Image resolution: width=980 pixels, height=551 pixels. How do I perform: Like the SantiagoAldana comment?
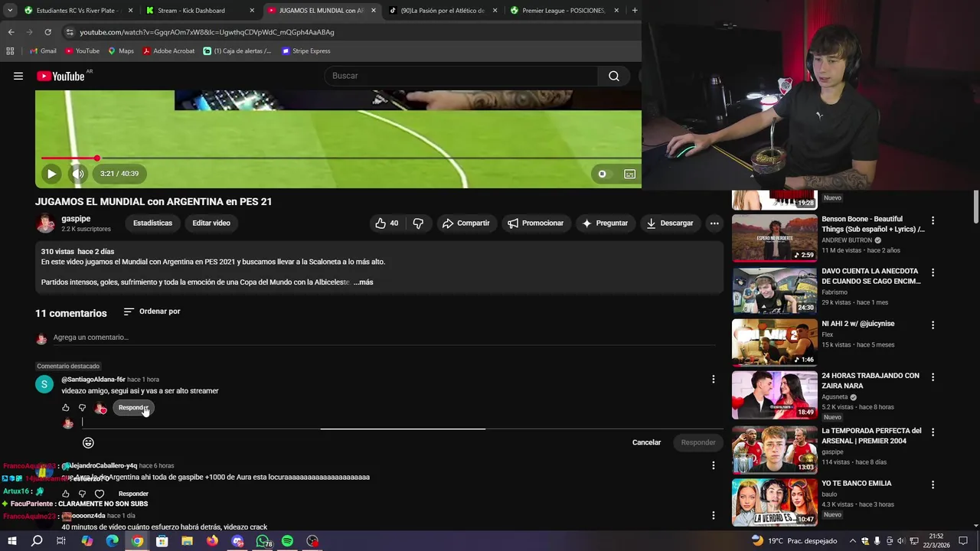pyautogui.click(x=66, y=408)
